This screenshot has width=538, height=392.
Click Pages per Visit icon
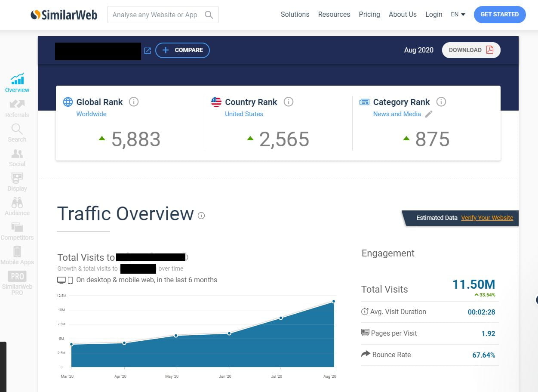click(365, 333)
